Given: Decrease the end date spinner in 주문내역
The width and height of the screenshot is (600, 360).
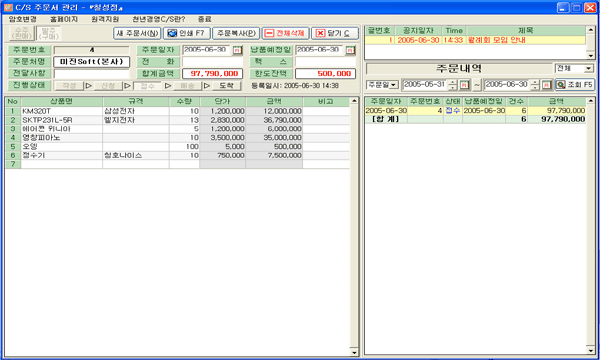Looking at the screenshot, I should click(535, 87).
